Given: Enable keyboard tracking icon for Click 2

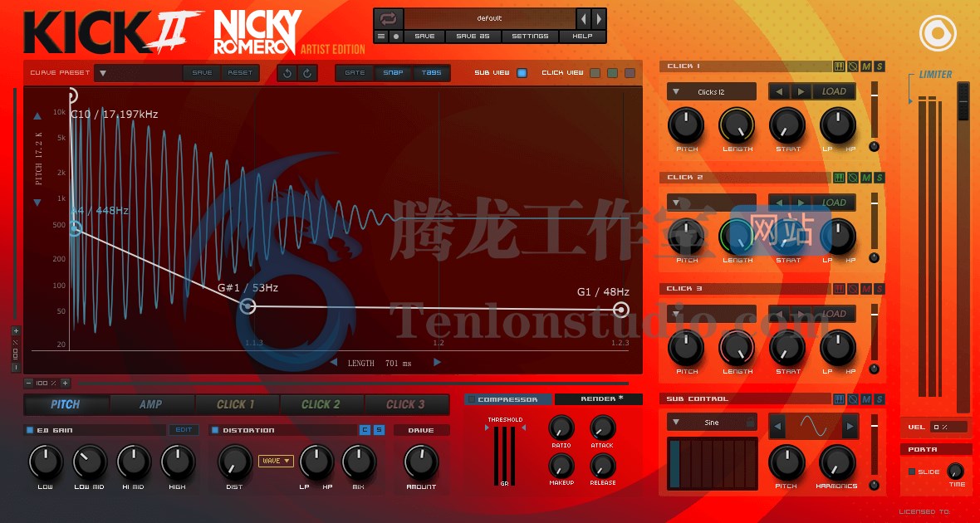Looking at the screenshot, I should 839,178.
